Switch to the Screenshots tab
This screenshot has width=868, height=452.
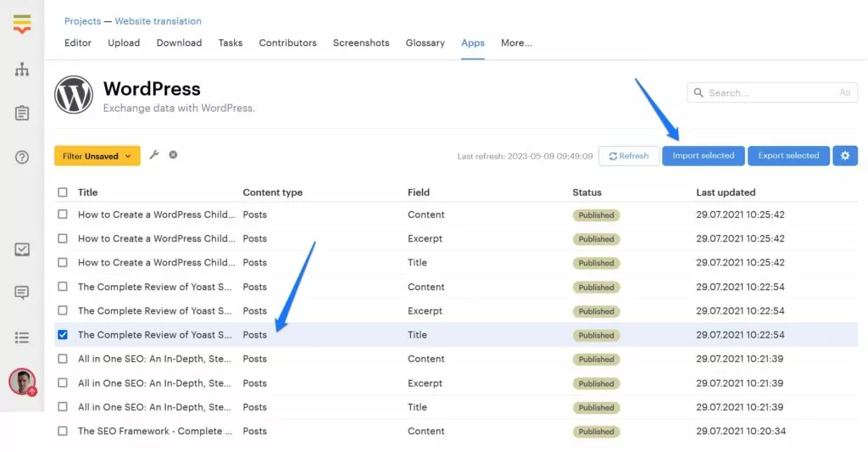point(361,42)
